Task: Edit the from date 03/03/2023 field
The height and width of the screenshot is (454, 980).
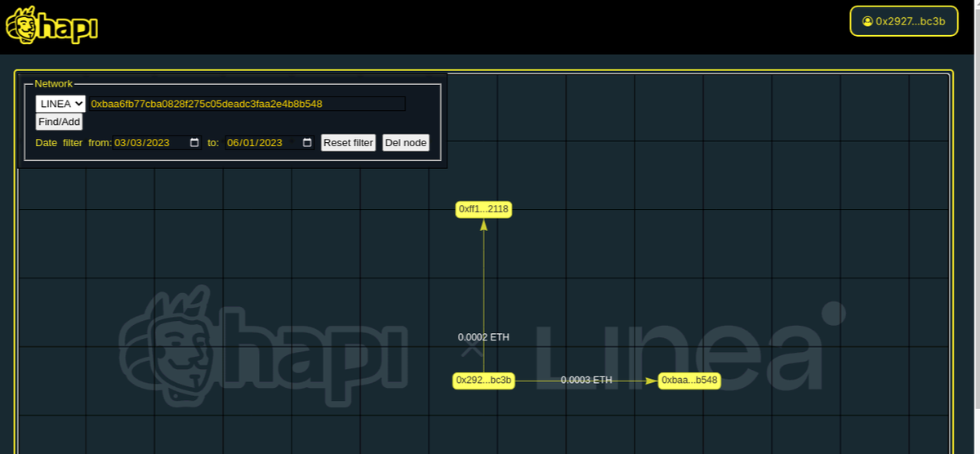Action: pos(157,143)
